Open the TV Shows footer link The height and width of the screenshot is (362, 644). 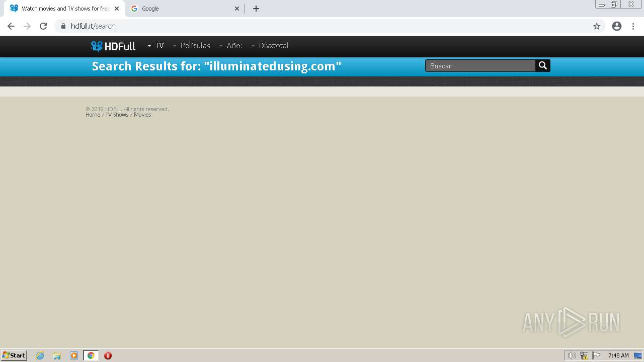pyautogui.click(x=117, y=115)
